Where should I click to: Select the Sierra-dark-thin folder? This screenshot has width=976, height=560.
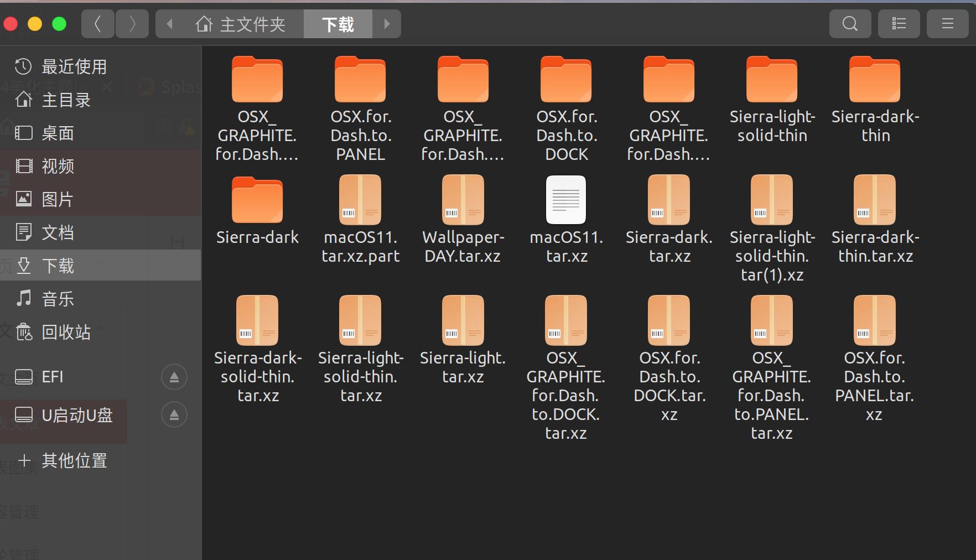point(875,100)
